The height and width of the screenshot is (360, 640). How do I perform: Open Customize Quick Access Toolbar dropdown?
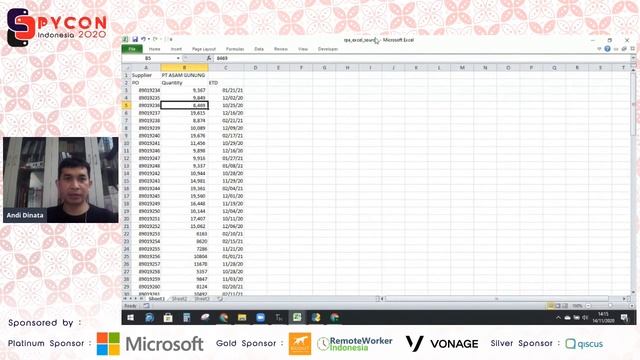(x=171, y=40)
